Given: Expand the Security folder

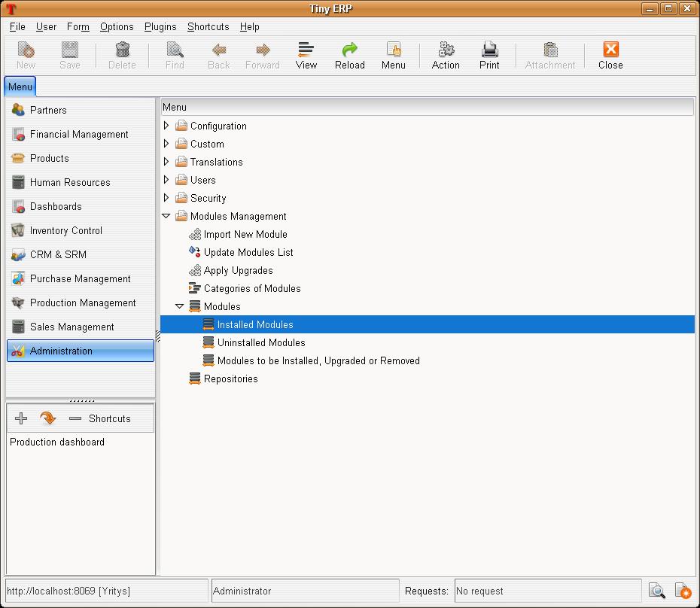Looking at the screenshot, I should click(x=166, y=198).
